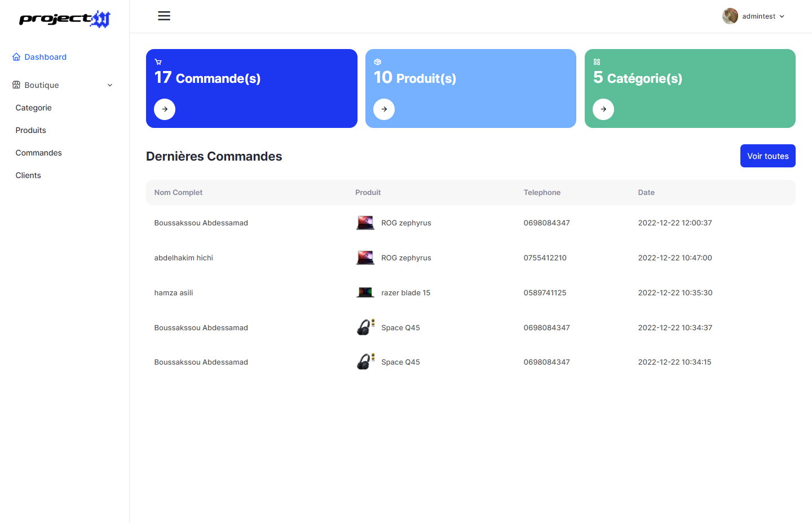Click the Voir toutes button

click(x=767, y=156)
